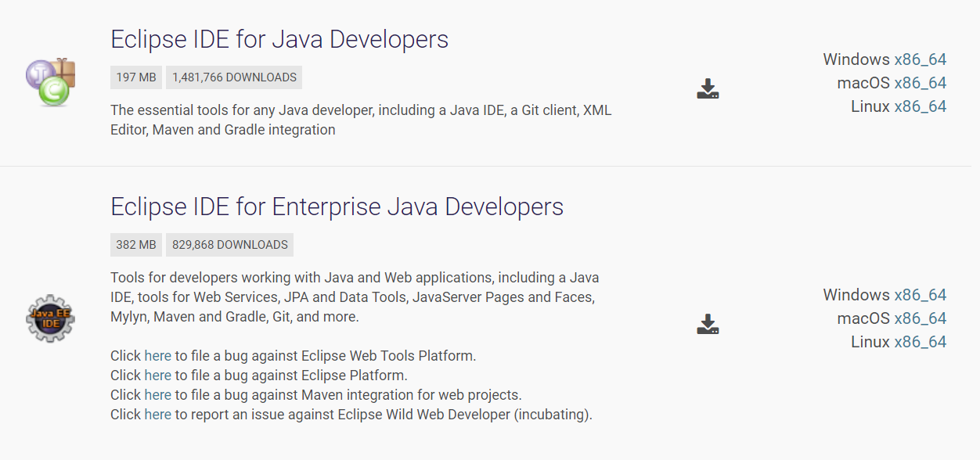Click the Java EE IDE gear icon
This screenshot has height=460, width=980.
coord(50,318)
